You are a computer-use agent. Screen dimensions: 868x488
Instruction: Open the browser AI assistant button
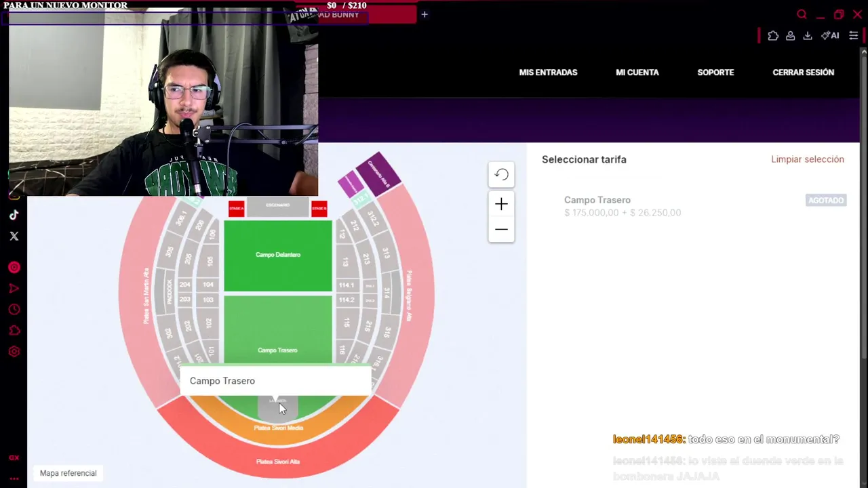(830, 36)
